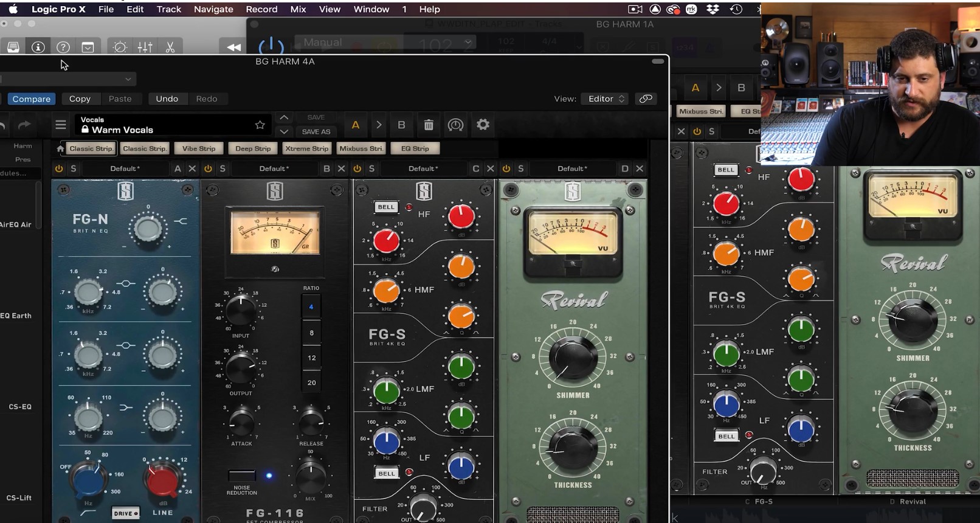The image size is (980, 523).
Task: Open the Mix menu
Action: click(298, 9)
